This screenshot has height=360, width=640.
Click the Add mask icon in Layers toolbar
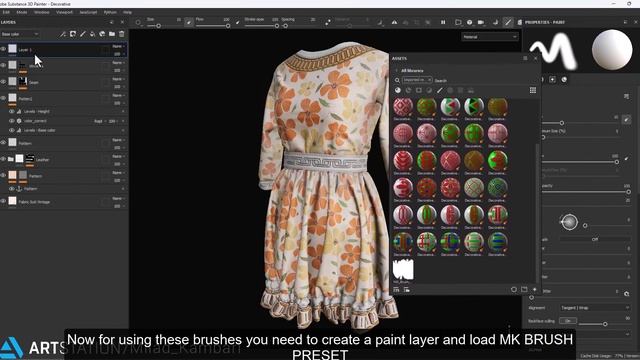[x=73, y=34]
